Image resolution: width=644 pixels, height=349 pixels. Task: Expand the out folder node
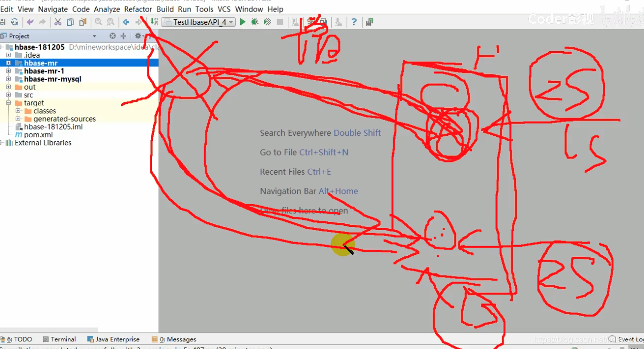[x=9, y=87]
